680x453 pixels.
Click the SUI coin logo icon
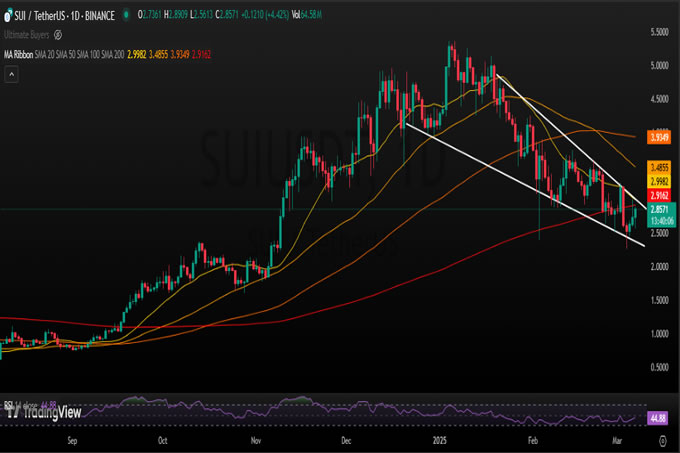click(6, 15)
